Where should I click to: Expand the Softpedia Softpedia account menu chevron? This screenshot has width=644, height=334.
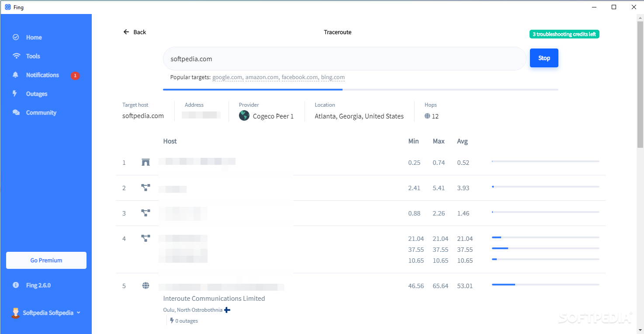[x=79, y=313]
